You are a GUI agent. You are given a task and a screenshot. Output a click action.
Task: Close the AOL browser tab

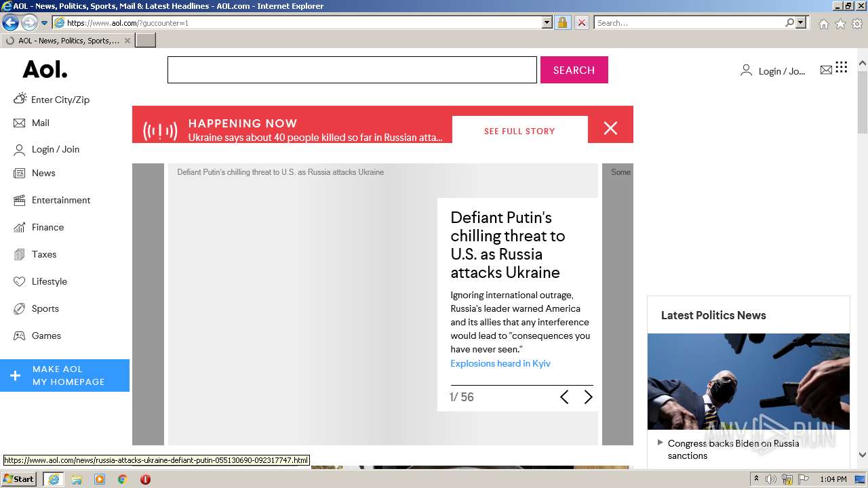[127, 41]
